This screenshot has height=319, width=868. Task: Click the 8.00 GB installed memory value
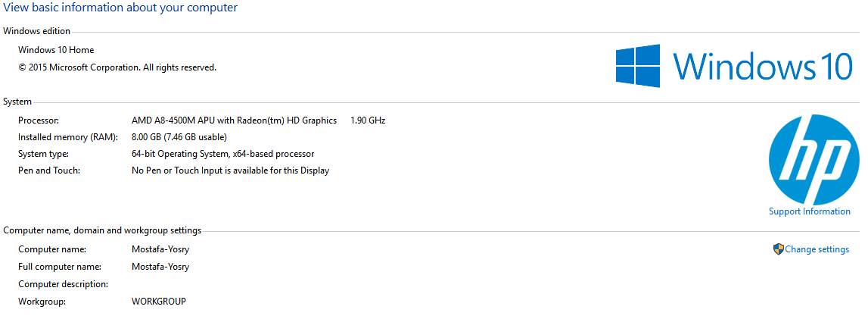tap(179, 137)
